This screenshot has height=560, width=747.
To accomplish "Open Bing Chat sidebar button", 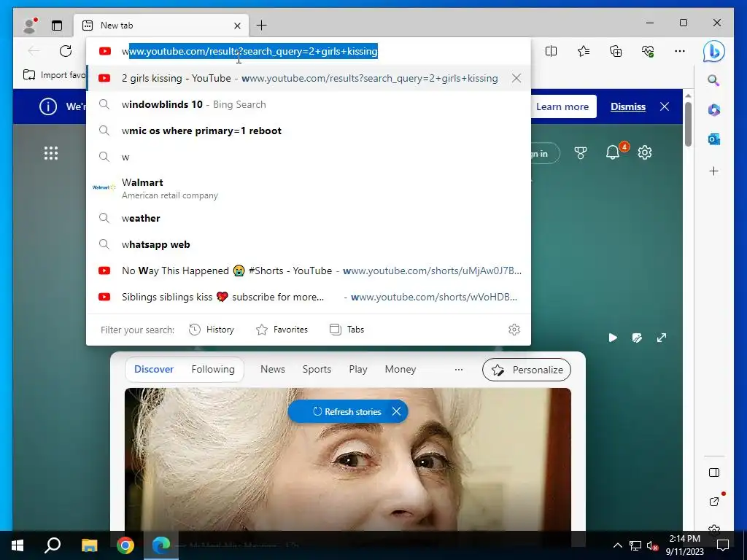I will click(x=713, y=51).
